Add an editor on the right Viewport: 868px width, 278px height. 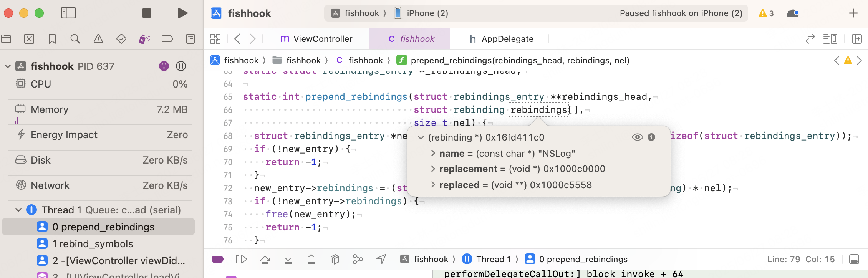click(857, 39)
